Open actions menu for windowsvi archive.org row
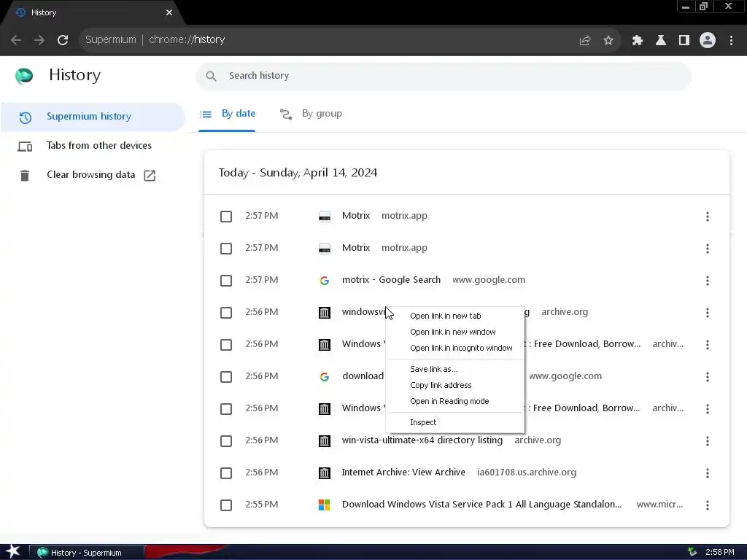The image size is (747, 560). (x=708, y=313)
